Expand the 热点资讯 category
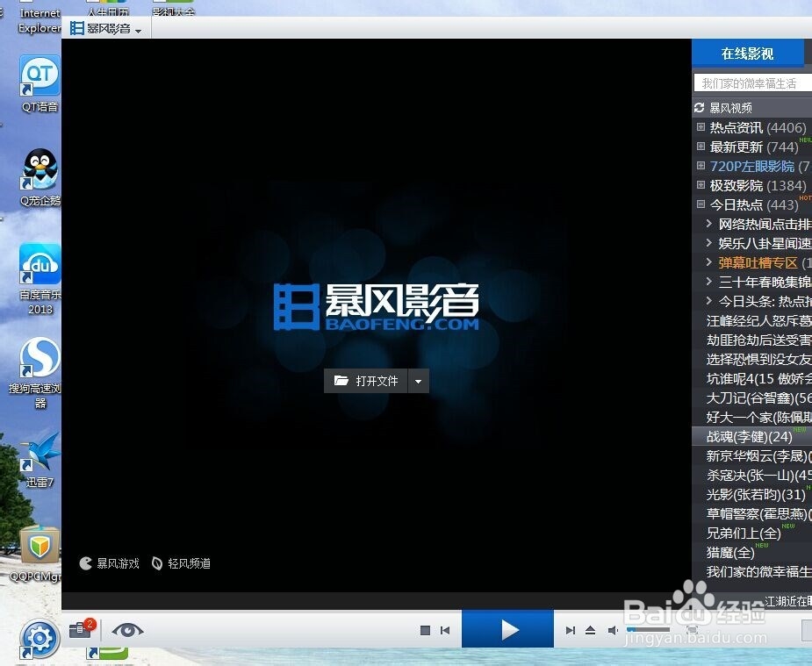This screenshot has width=812, height=666. 700,127
